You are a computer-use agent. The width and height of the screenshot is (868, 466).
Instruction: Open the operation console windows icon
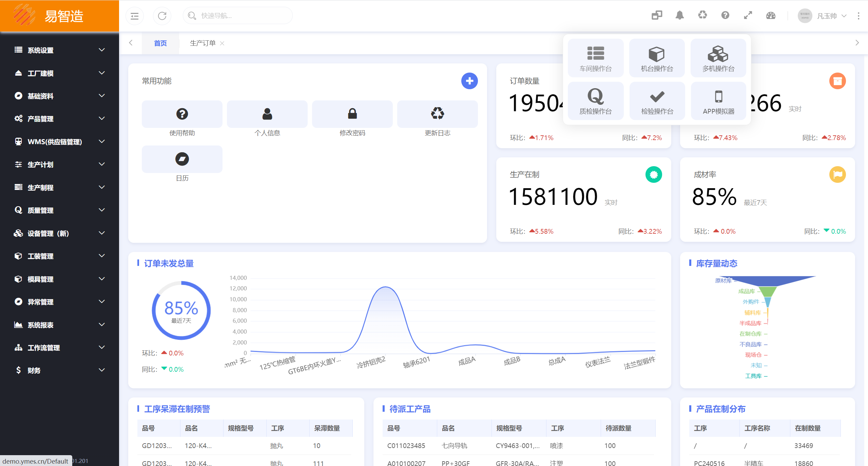coord(657,15)
